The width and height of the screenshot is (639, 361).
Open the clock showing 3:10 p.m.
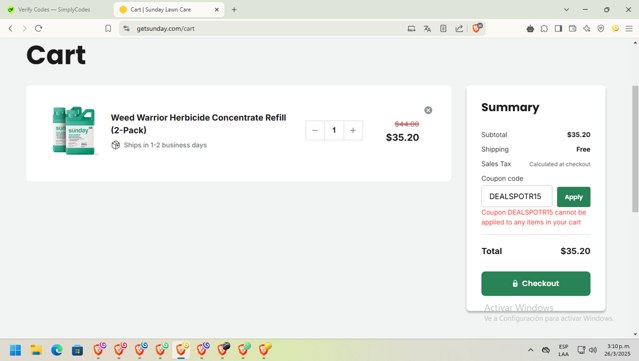coord(618,350)
